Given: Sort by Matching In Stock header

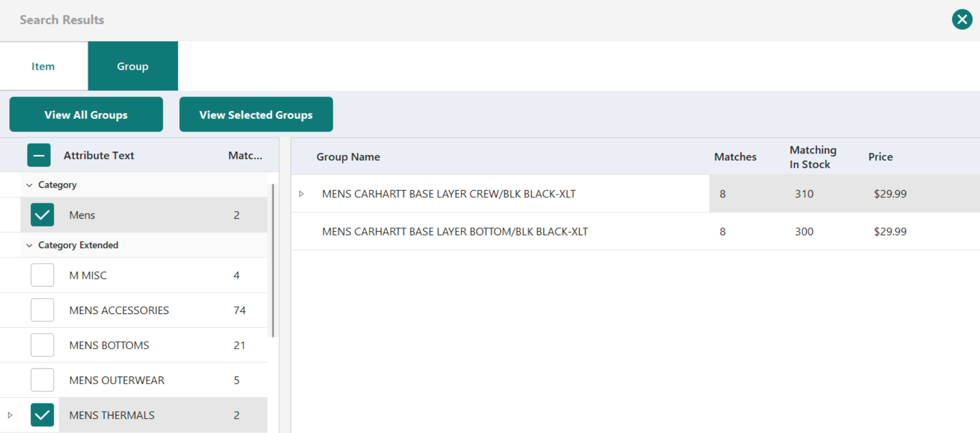Looking at the screenshot, I should (813, 157).
